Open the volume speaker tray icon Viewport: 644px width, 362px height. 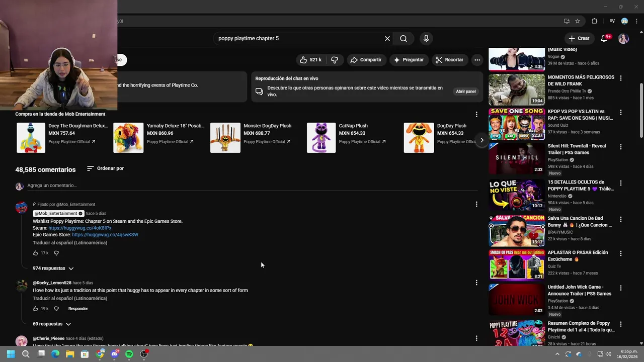click(608, 354)
